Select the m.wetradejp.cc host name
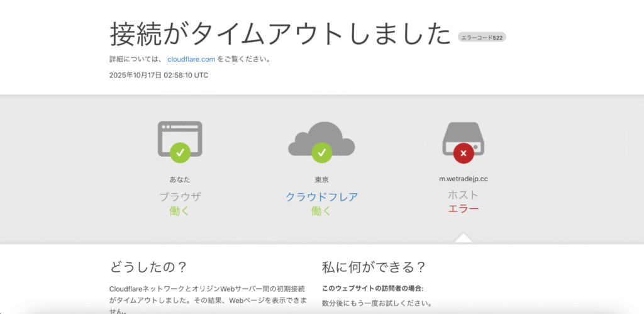 [464, 179]
